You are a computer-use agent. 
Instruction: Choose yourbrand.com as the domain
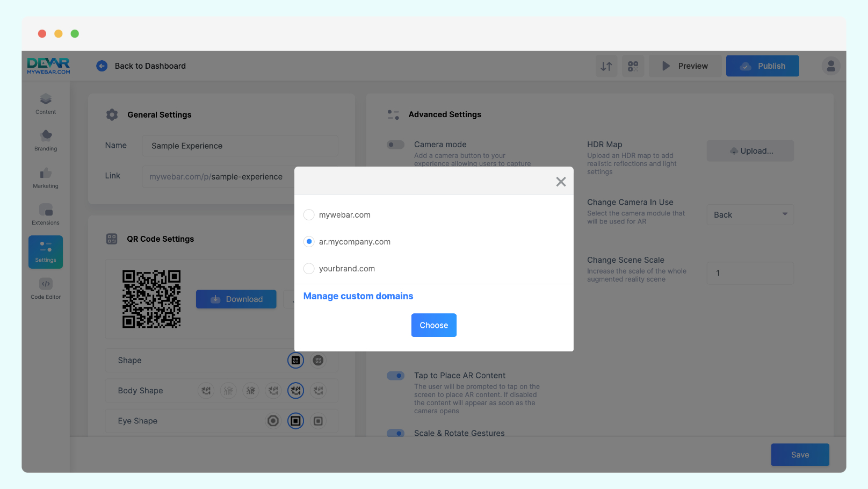(309, 269)
